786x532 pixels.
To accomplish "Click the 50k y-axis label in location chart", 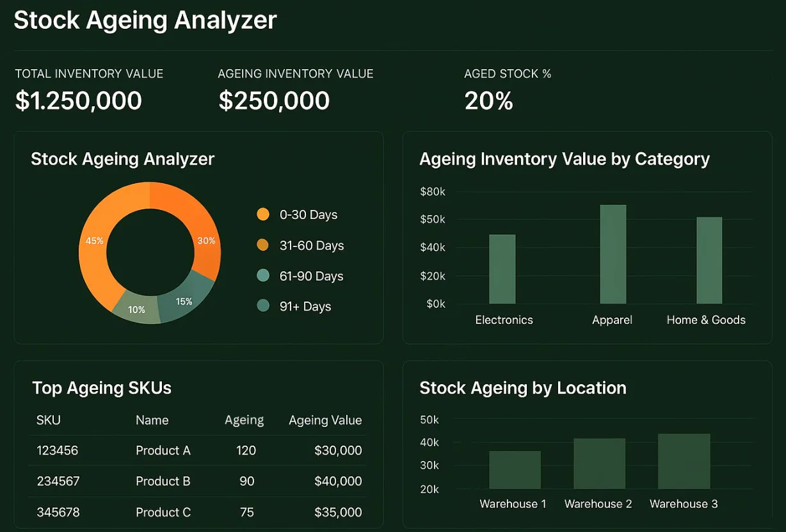I will click(x=429, y=420).
